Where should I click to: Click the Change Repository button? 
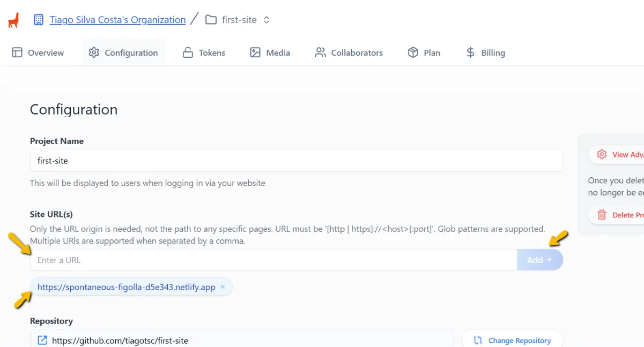pos(512,341)
